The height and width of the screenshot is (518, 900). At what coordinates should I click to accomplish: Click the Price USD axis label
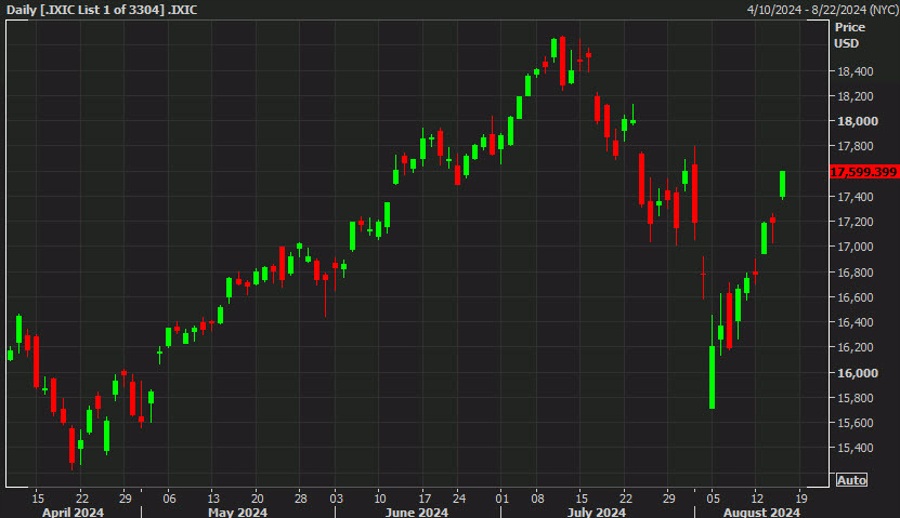[849, 35]
